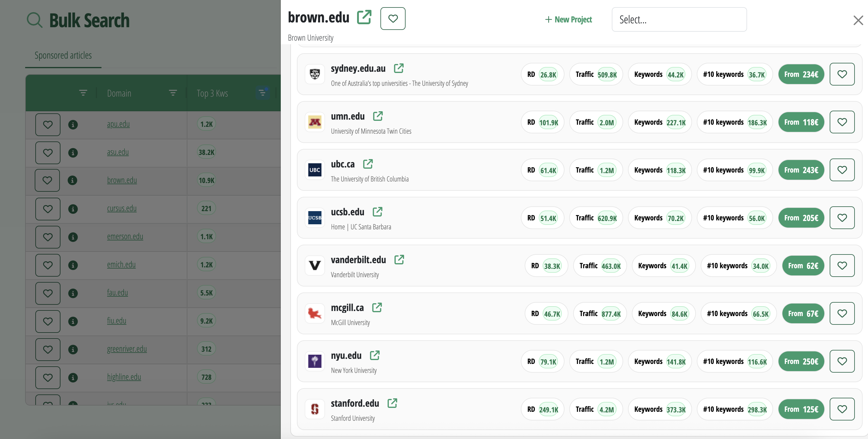Show info for apu.edu row

coord(73,125)
